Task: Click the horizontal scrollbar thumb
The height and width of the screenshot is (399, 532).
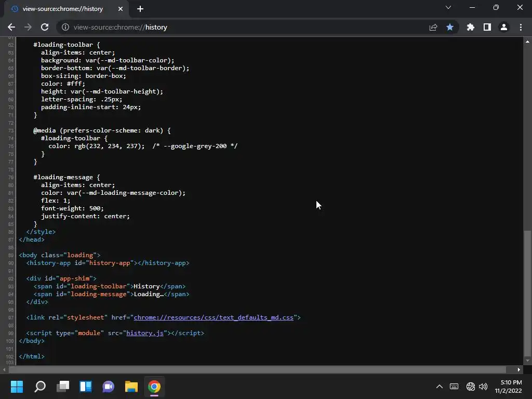Action: pos(257,369)
